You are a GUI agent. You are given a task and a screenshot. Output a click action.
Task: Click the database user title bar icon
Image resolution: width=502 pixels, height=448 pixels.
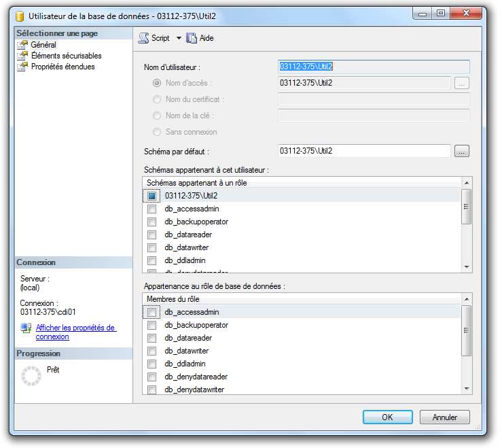pyautogui.click(x=20, y=12)
